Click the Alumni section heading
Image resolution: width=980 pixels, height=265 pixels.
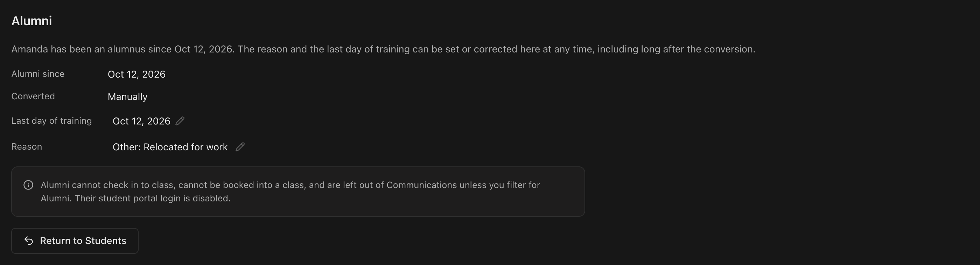tap(31, 21)
